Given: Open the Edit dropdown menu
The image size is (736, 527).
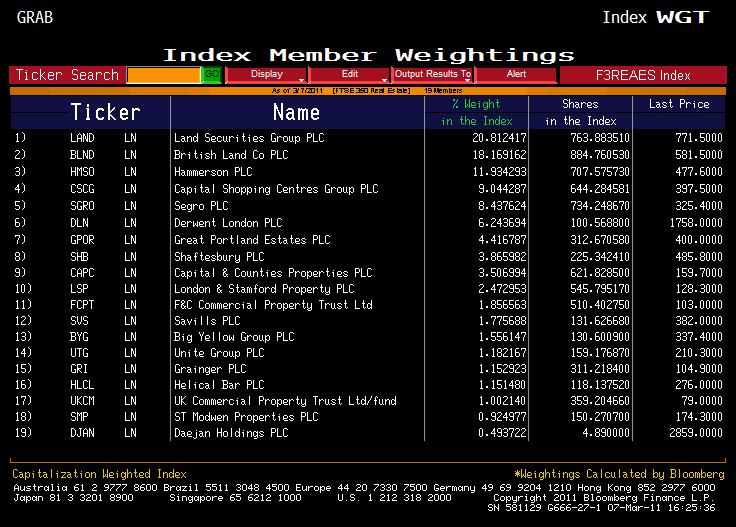Looking at the screenshot, I should pyautogui.click(x=349, y=75).
